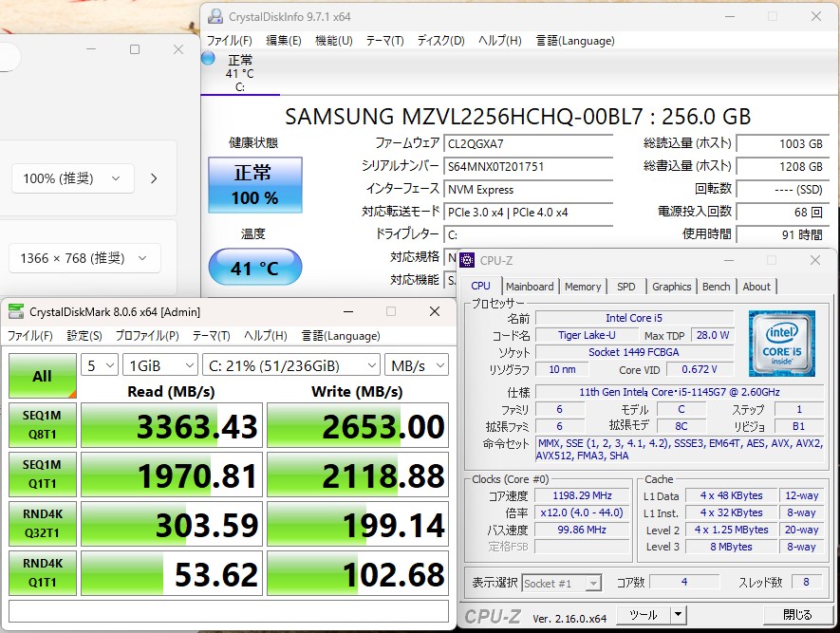Image resolution: width=840 pixels, height=633 pixels.
Task: Switch to the Mainboard tab in CPU-Z
Action: 530,287
